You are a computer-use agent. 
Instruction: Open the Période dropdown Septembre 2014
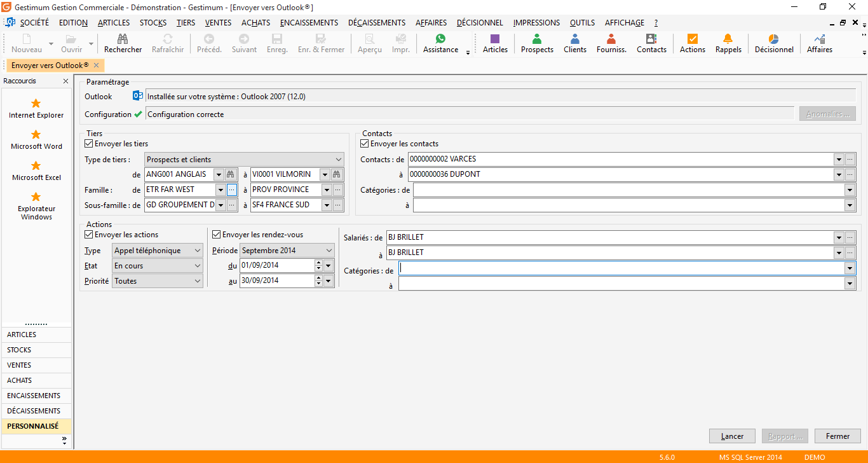pos(287,251)
